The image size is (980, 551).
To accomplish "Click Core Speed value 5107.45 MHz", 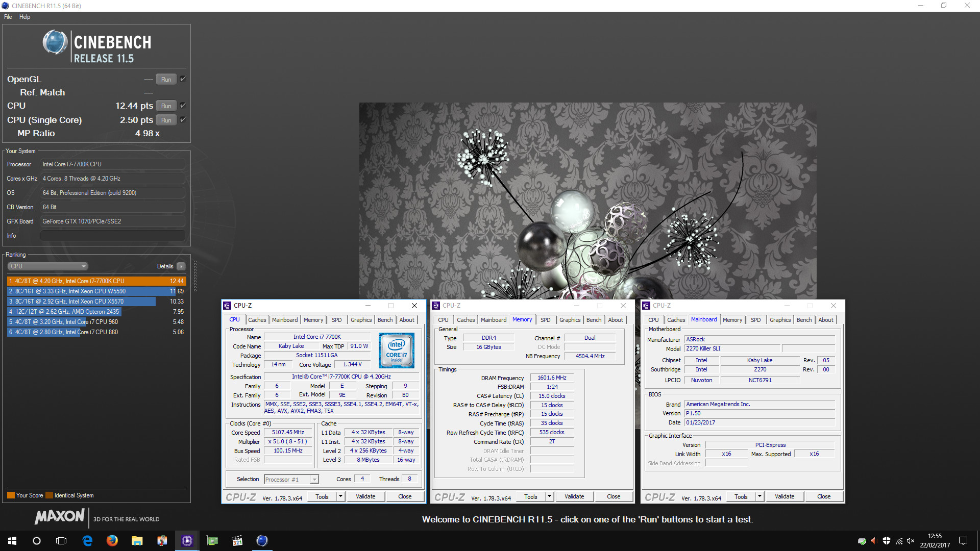I will 288,433.
